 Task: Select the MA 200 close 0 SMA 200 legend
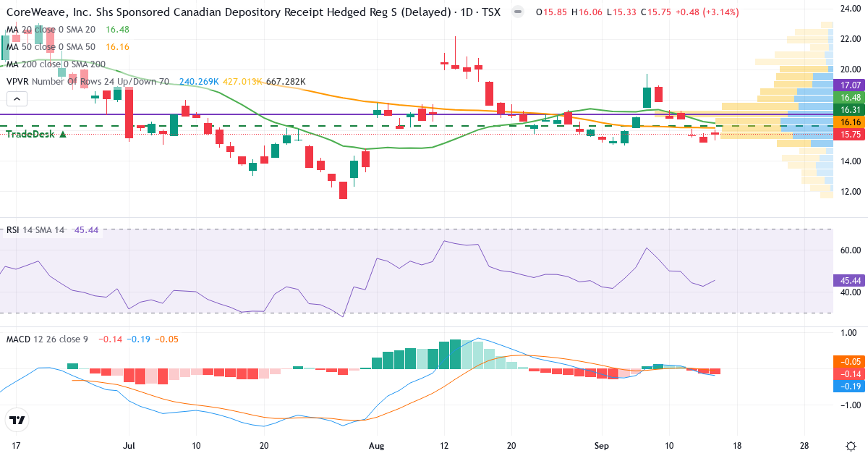(x=56, y=64)
